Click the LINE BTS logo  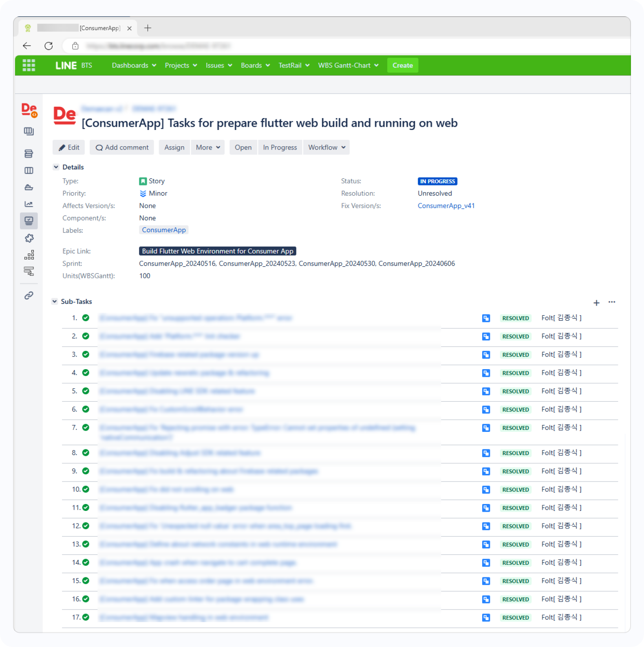coord(73,65)
